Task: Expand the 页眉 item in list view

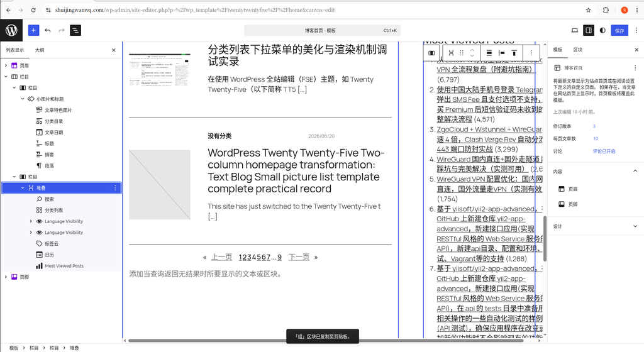Action: click(6, 65)
